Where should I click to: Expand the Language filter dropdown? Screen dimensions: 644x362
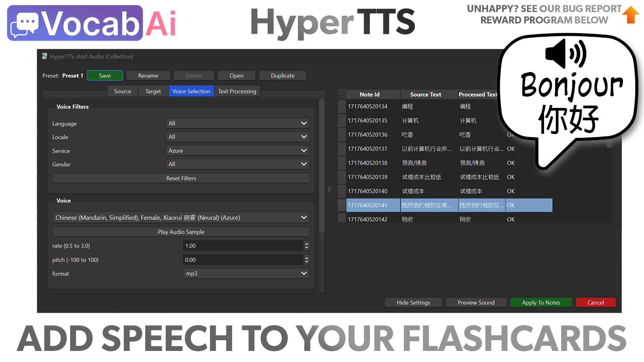point(237,123)
